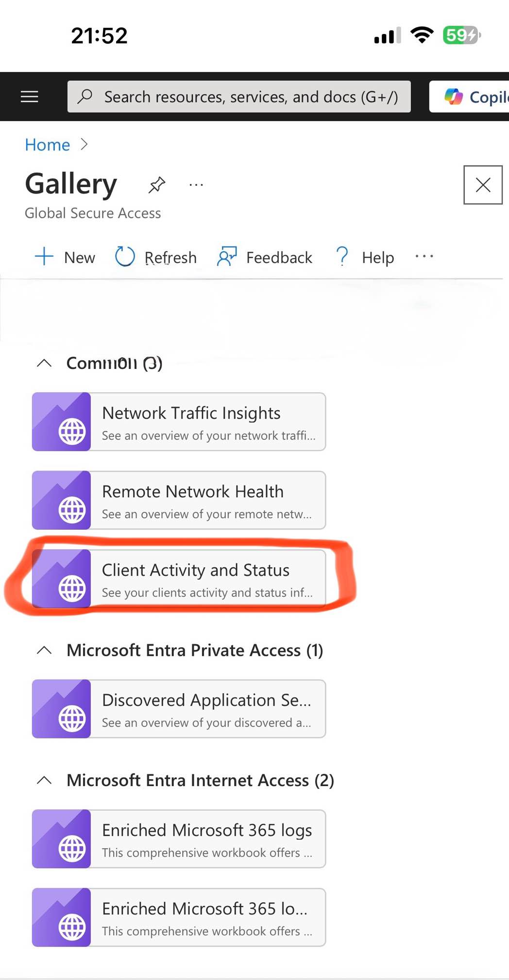Open the truncated Enriched Microsoft 365 lo... title
Screen dimensions: 509x980
pyautogui.click(x=204, y=909)
